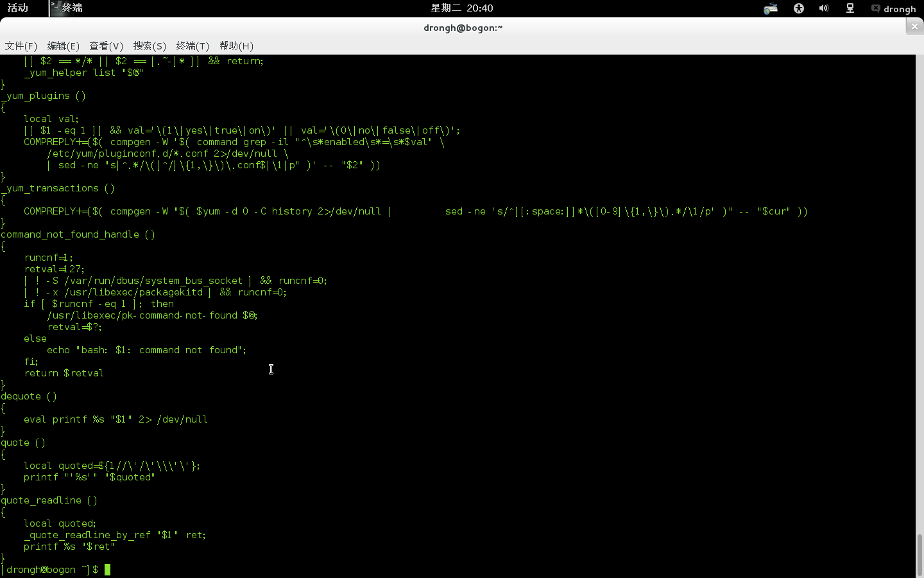Click the text "_yum_transactions ()"
Image resolution: width=924 pixels, height=578 pixels.
point(58,188)
